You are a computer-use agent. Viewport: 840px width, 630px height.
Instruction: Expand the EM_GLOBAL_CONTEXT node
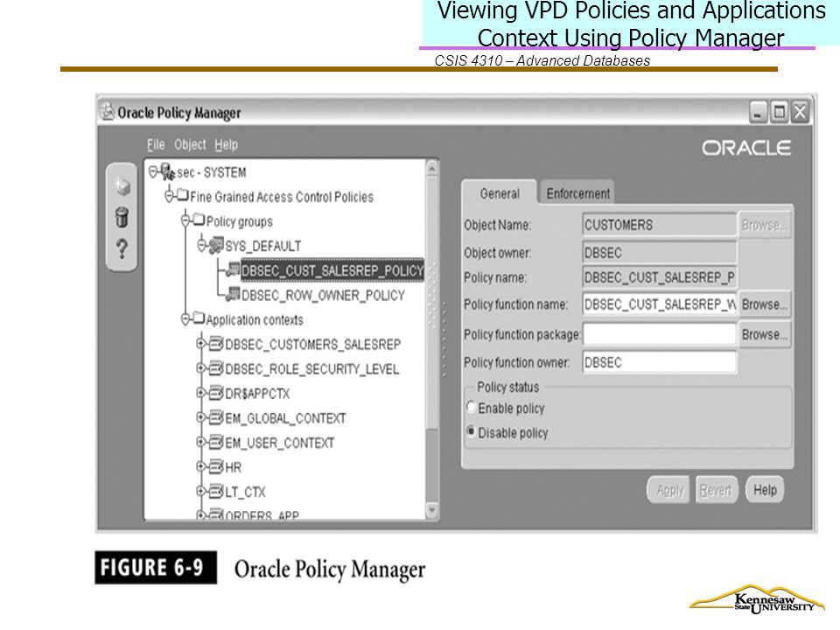point(201,417)
